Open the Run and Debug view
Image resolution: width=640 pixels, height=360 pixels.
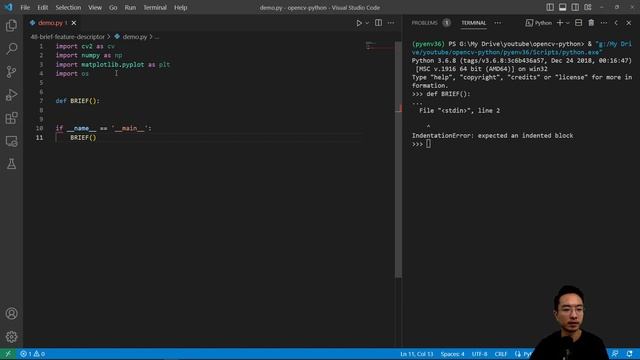[11, 95]
